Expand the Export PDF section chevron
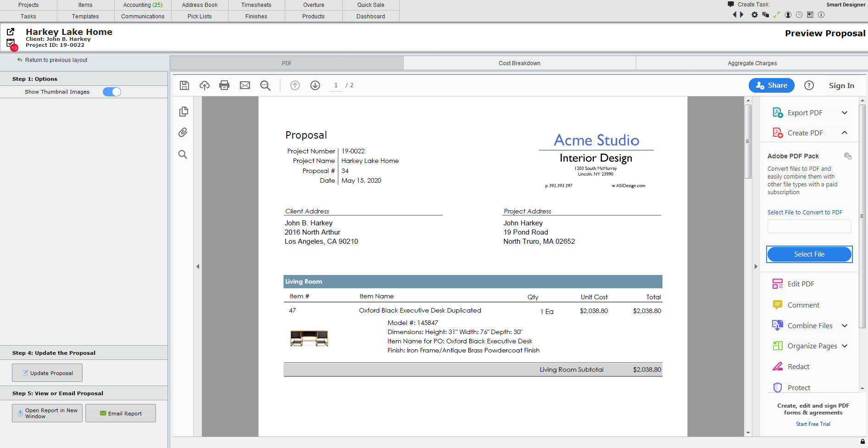 pyautogui.click(x=845, y=113)
